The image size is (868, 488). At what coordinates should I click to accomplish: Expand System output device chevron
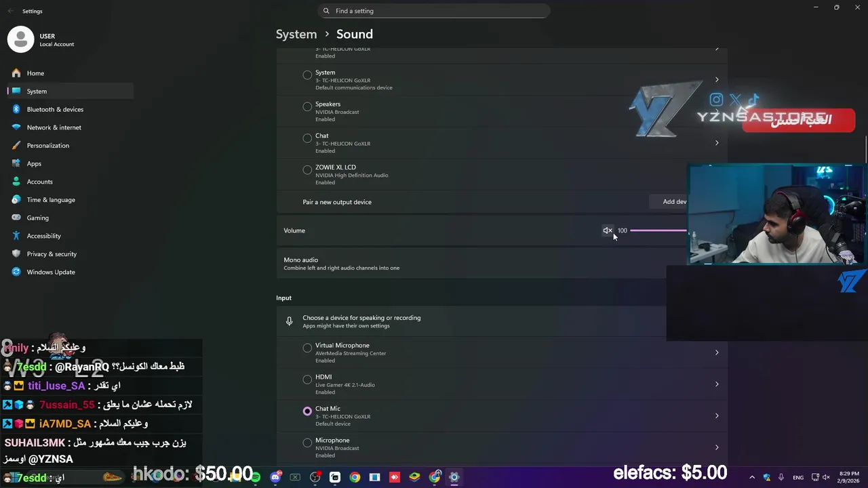pyautogui.click(x=717, y=79)
